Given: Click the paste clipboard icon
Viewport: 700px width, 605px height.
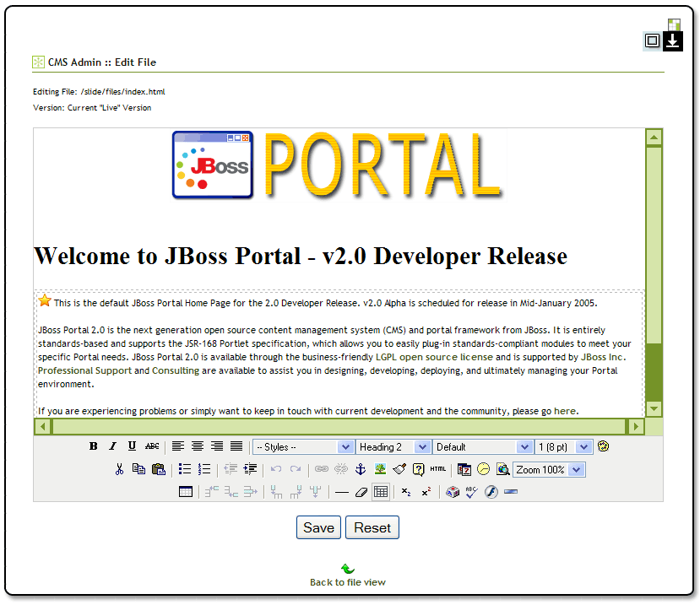Looking at the screenshot, I should coord(158,469).
